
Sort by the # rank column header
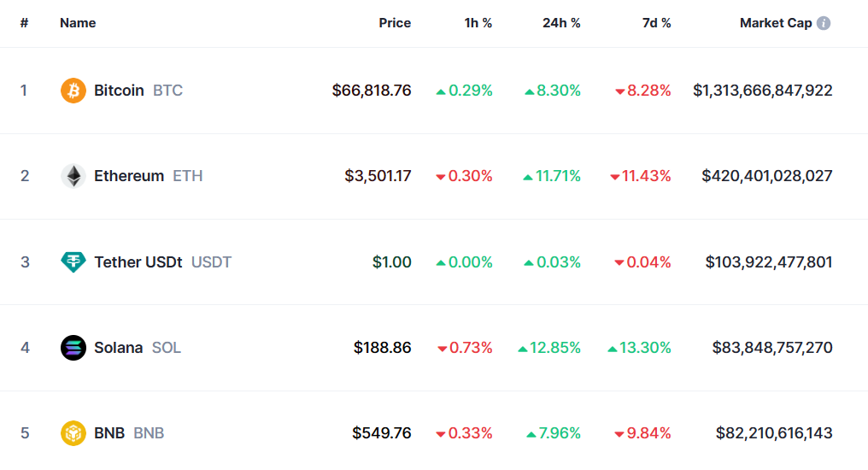[25, 23]
